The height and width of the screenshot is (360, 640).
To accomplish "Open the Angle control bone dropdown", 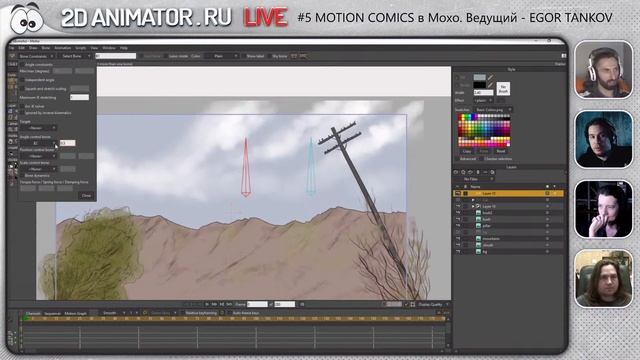I will click(38, 143).
